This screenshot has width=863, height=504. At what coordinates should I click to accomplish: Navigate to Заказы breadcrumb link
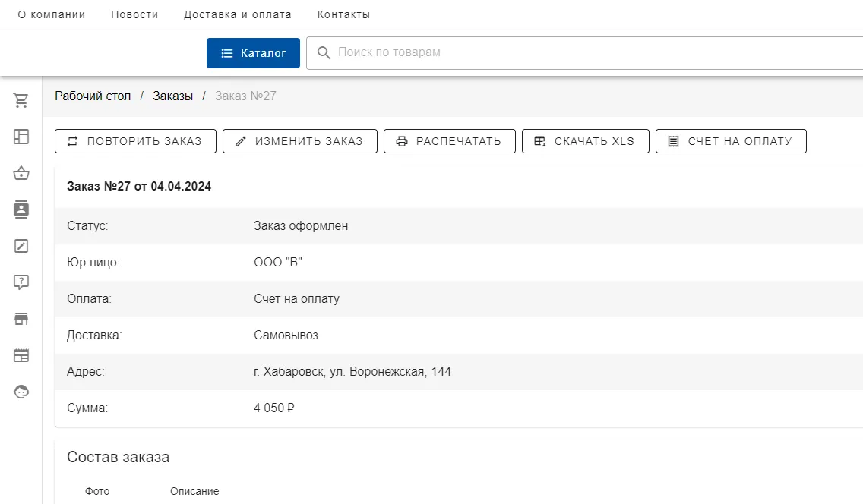pos(172,96)
